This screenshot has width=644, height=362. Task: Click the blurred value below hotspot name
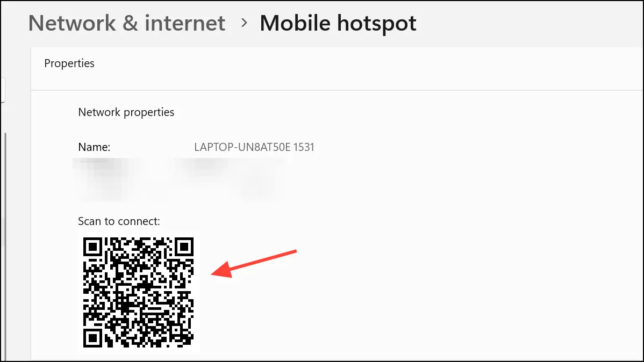(x=230, y=178)
